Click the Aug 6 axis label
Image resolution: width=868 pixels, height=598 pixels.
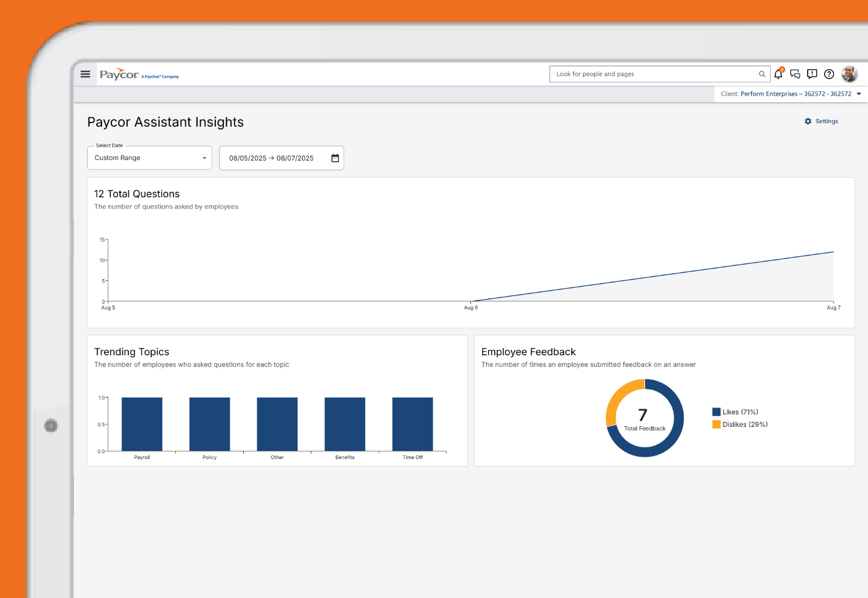coord(471,308)
